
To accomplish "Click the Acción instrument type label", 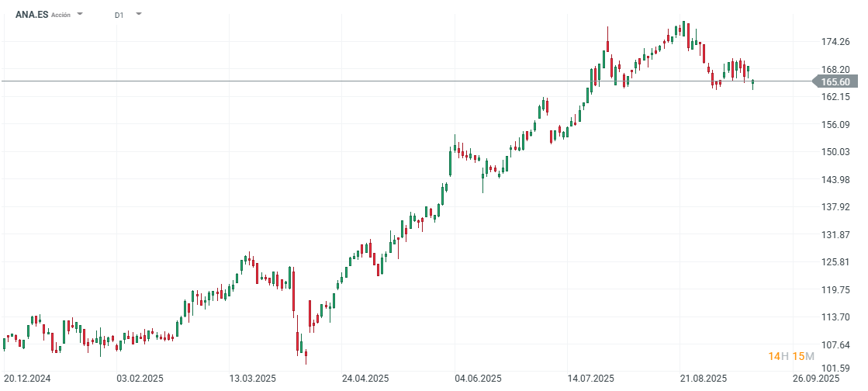I will tap(61, 15).
